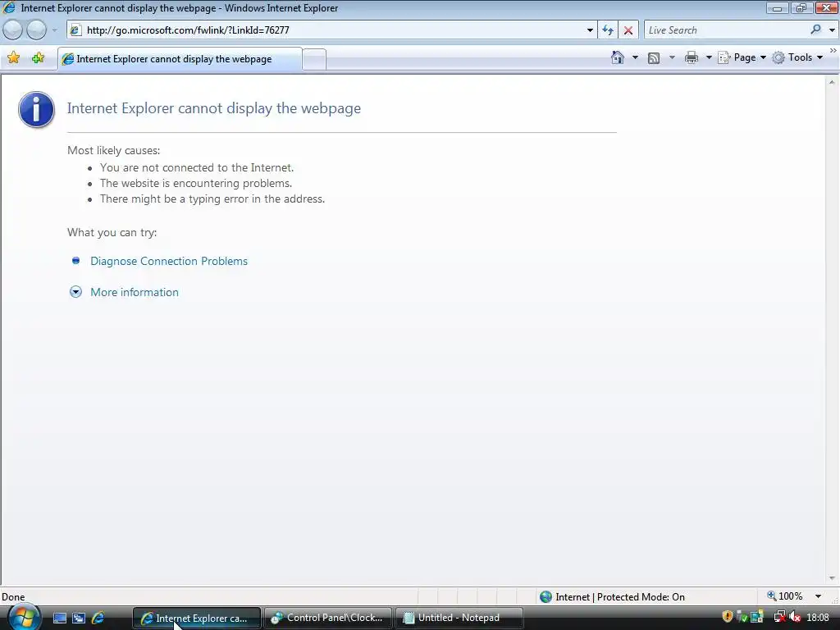840x630 pixels.
Task: Switch to Control Panel\Clock taskbar window
Action: point(328,618)
